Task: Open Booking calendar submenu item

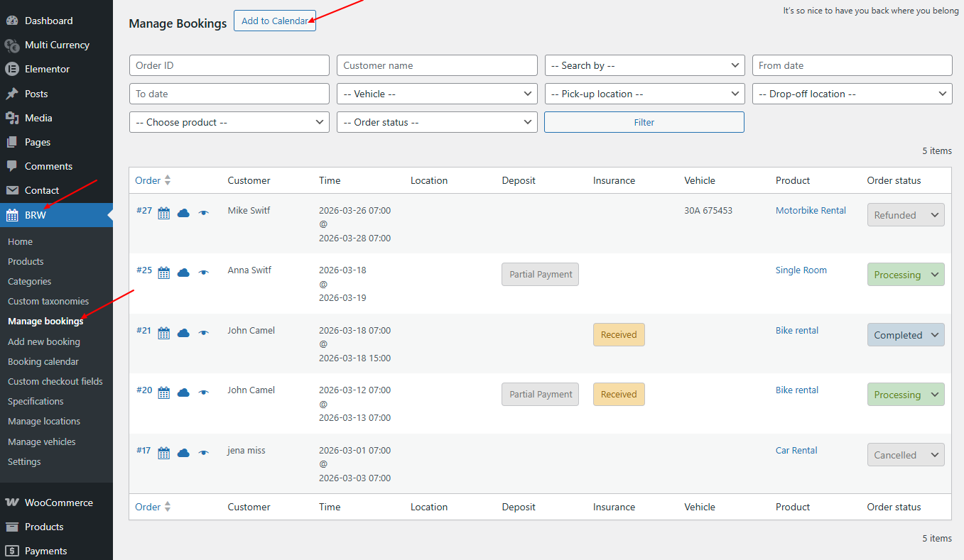Action: pos(43,361)
